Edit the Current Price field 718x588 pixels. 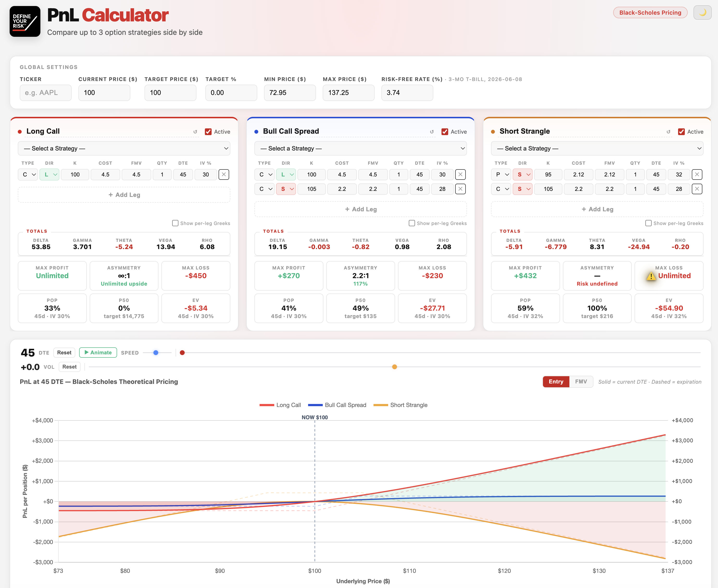104,93
